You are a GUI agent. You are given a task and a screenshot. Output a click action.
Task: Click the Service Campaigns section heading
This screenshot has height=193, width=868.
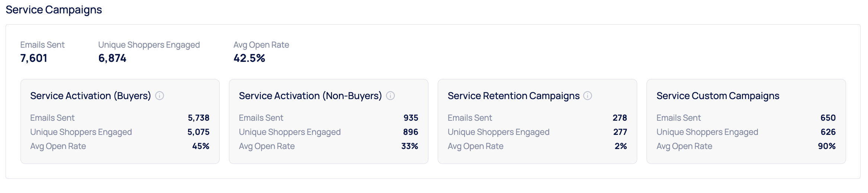(54, 10)
